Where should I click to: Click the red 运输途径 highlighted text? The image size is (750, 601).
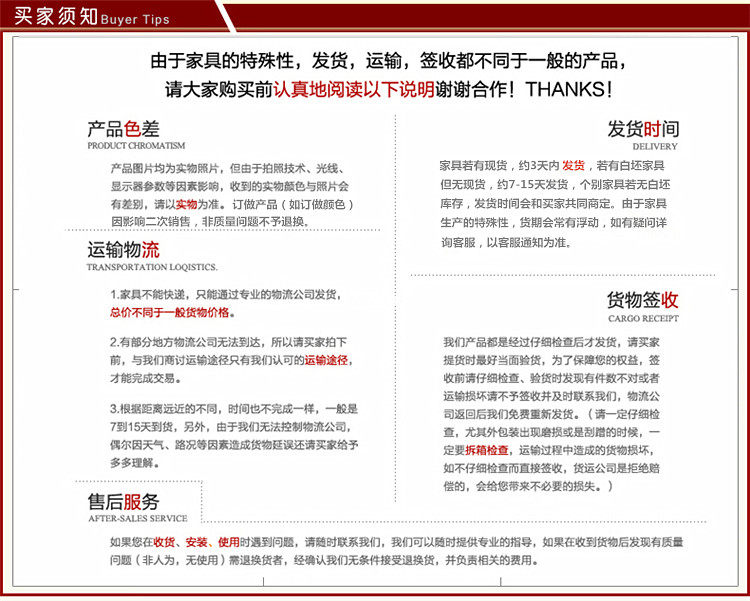pos(326,360)
